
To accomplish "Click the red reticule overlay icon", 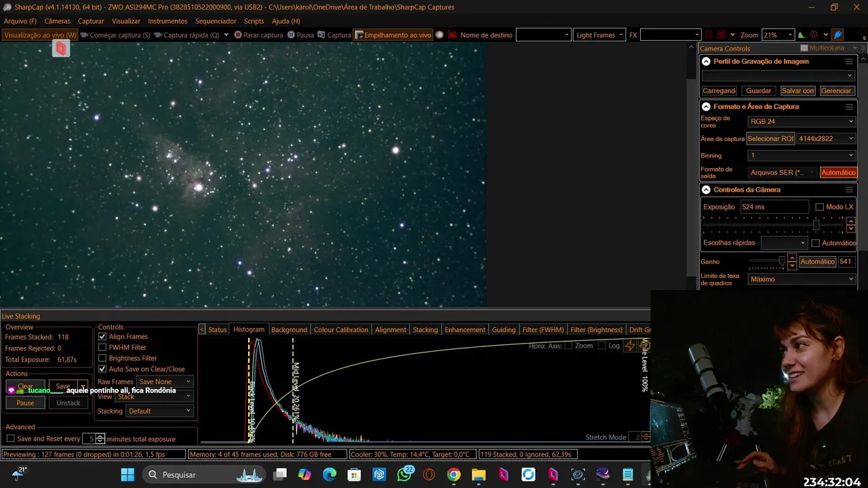I will [722, 35].
